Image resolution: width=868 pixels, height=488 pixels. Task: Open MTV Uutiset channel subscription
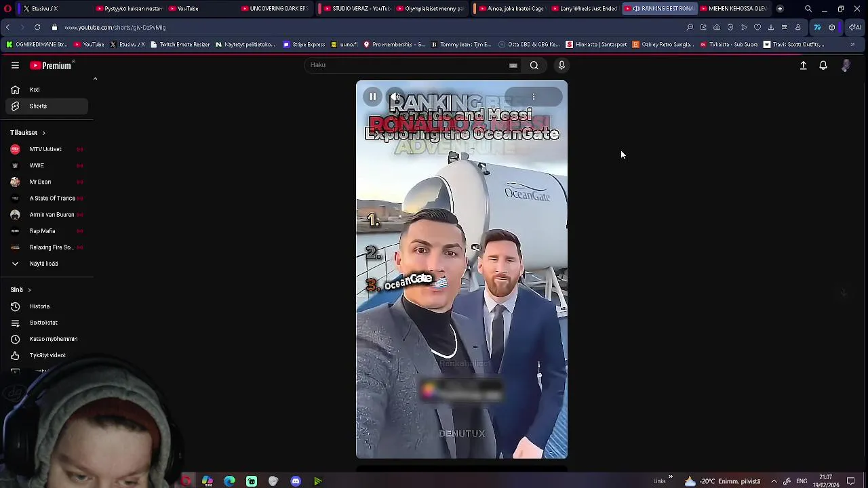(47, 149)
